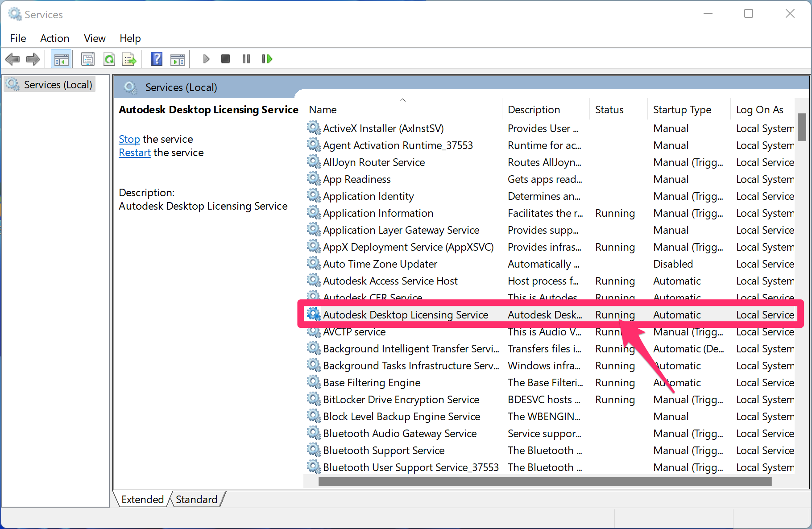
Task: Open Help with the question mark icon
Action: click(157, 58)
